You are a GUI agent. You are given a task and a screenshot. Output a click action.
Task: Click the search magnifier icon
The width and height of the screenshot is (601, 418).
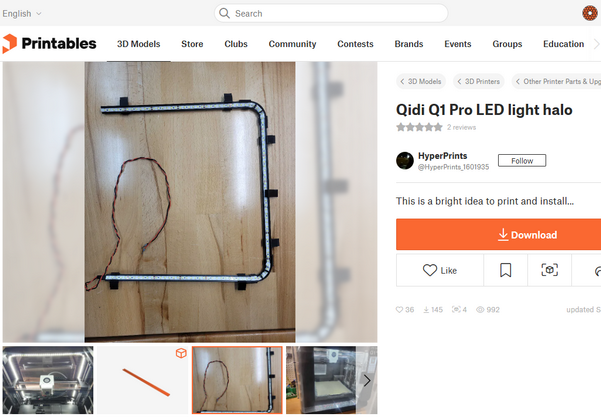[224, 13]
